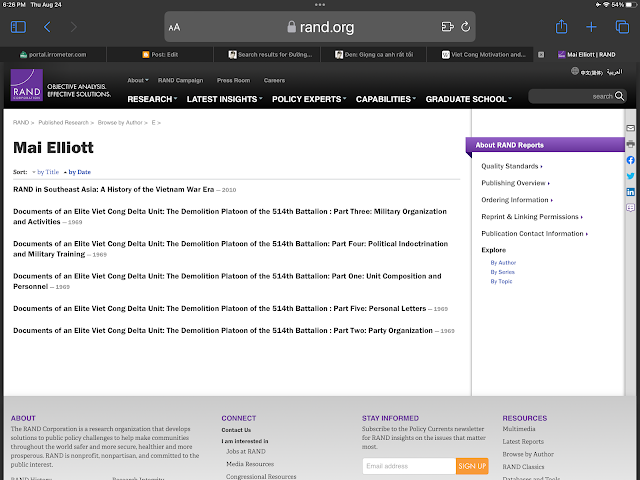Image resolution: width=640 pixels, height=480 pixels.
Task: Click the rand.org address field
Action: (x=320, y=27)
